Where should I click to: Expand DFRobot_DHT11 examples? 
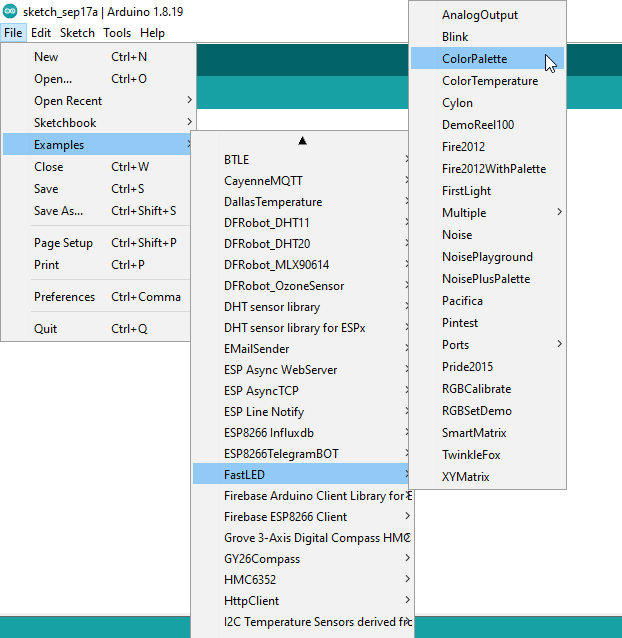pyautogui.click(x=302, y=223)
